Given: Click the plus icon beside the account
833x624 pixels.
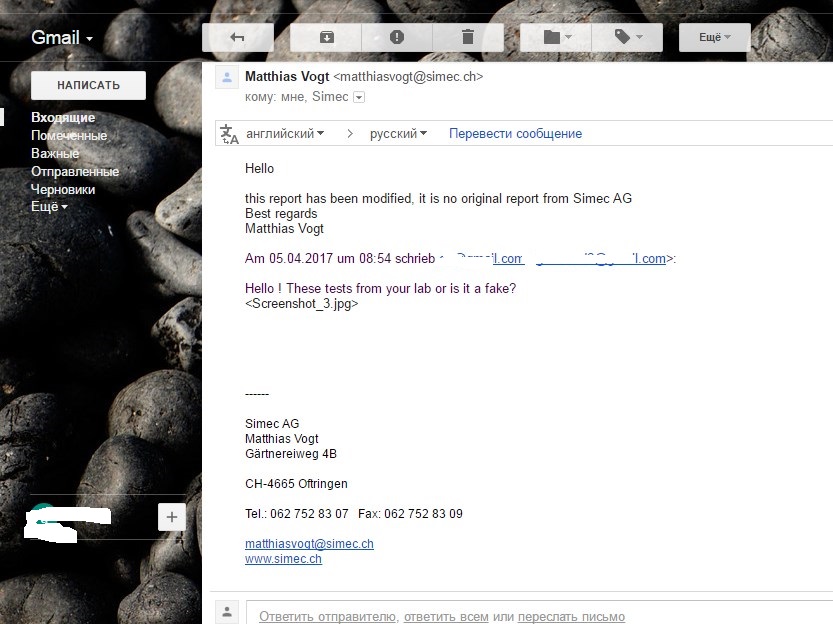Looking at the screenshot, I should click(172, 517).
